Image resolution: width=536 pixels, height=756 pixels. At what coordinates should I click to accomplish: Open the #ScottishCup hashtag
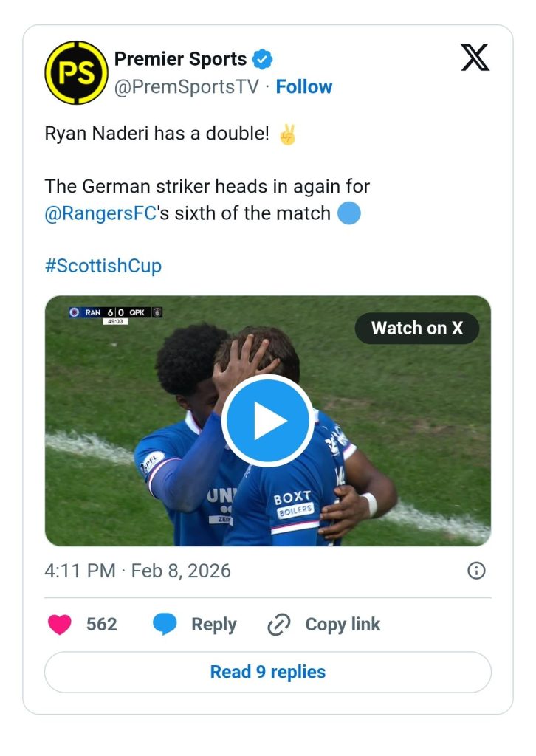pos(103,266)
